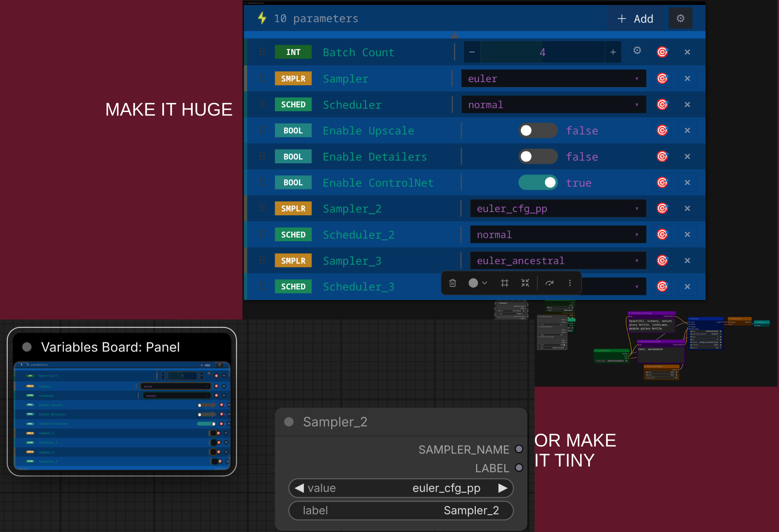
Task: Click SAMPLER_NAME output socket
Action: [519, 449]
